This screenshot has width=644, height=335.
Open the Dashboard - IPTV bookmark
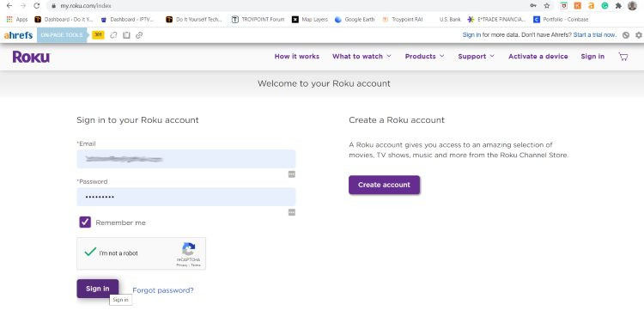[127, 19]
